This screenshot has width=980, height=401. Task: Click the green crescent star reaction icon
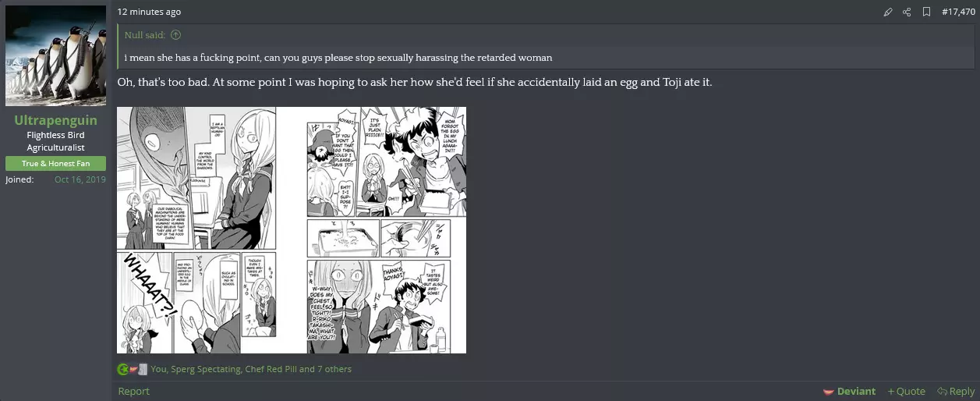[x=122, y=369]
